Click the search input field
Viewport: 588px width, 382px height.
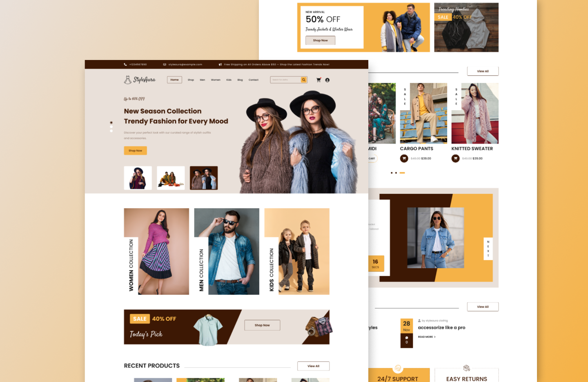pyautogui.click(x=286, y=80)
